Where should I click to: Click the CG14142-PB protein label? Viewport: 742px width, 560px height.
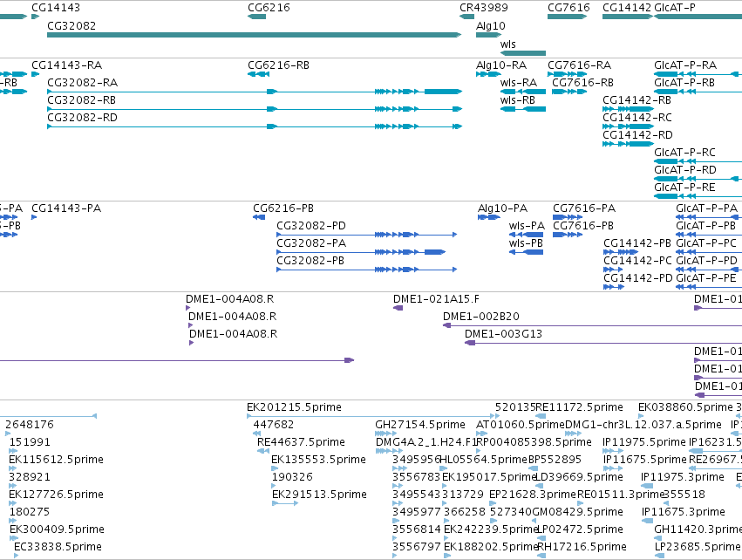[637, 243]
